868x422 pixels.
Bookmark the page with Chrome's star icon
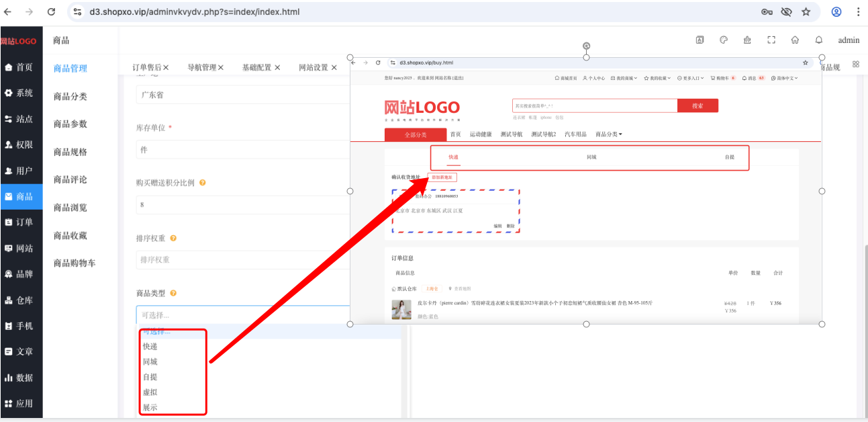806,11
